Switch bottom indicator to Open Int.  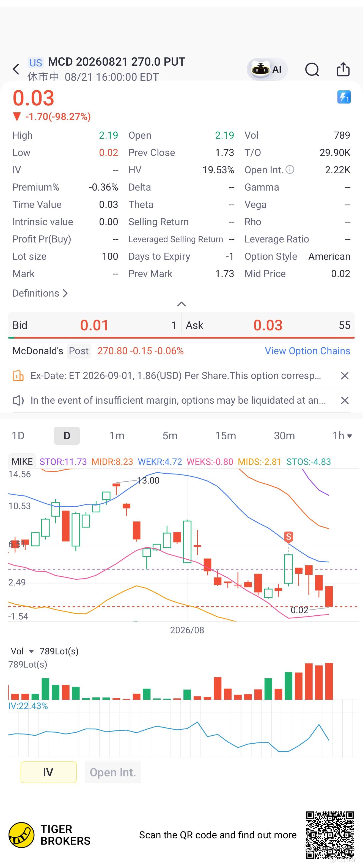coord(113,772)
